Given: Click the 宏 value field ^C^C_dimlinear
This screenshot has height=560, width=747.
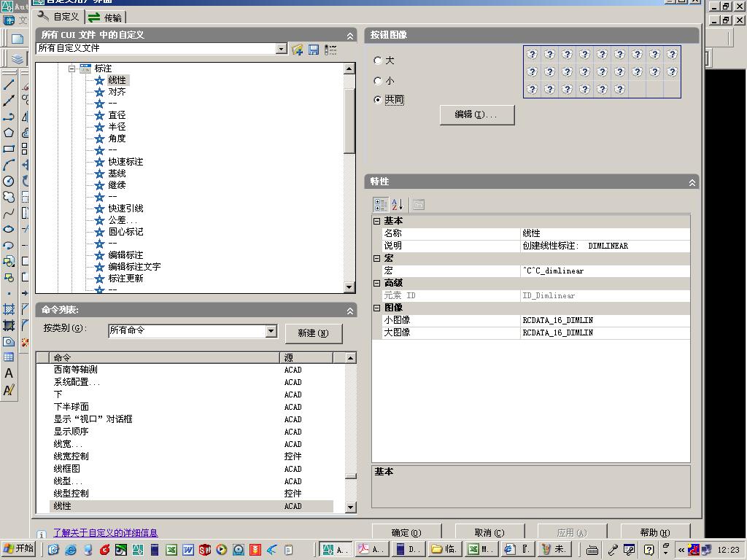Looking at the screenshot, I should pos(605,271).
